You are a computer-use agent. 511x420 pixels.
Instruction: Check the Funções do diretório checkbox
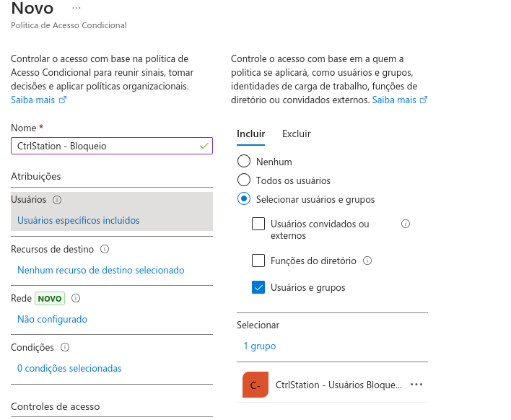click(258, 261)
